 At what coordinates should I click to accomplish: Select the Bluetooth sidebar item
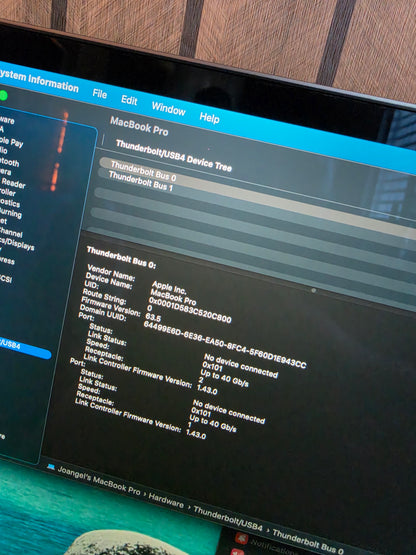[x=10, y=162]
